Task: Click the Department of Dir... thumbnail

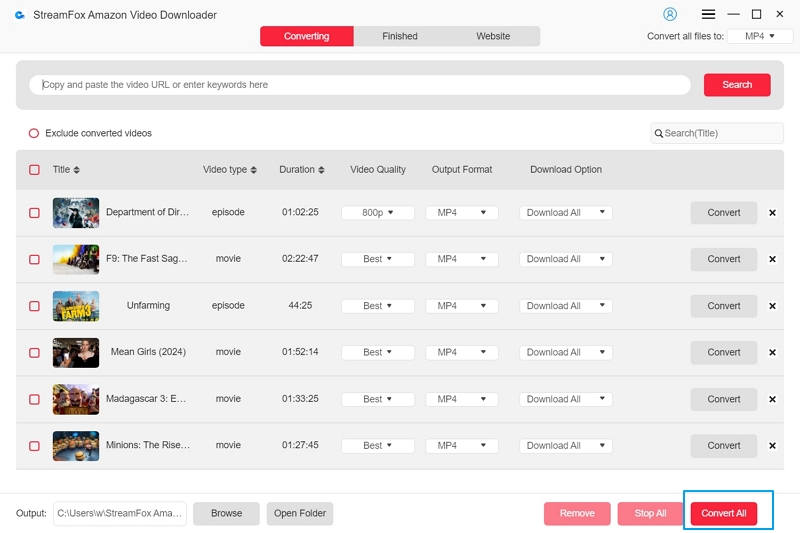Action: tap(76, 213)
